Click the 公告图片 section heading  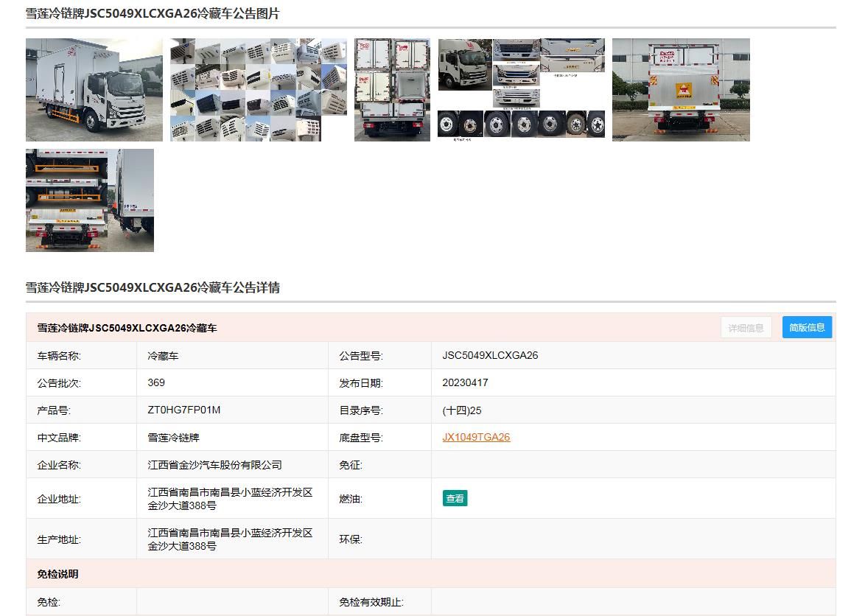coord(153,13)
